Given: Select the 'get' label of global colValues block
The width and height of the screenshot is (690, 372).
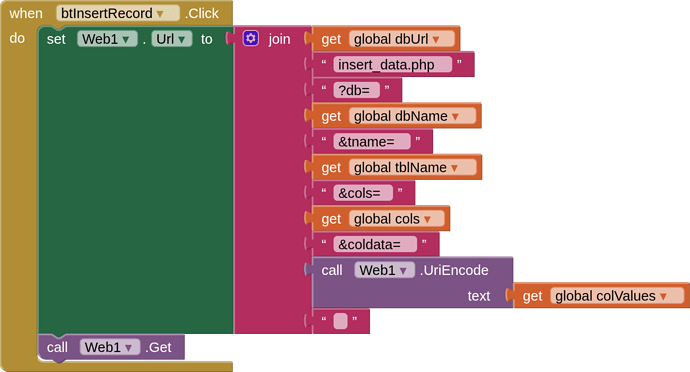Looking at the screenshot, I should [532, 297].
